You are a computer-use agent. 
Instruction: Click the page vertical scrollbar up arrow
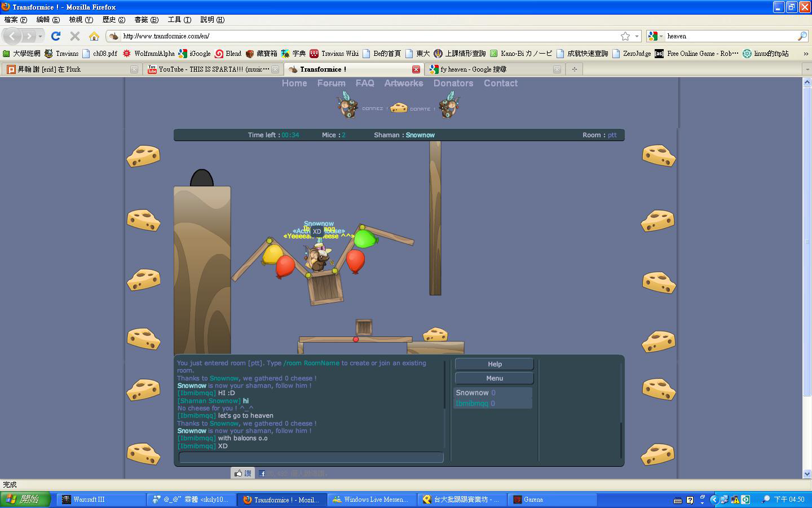coord(807,82)
